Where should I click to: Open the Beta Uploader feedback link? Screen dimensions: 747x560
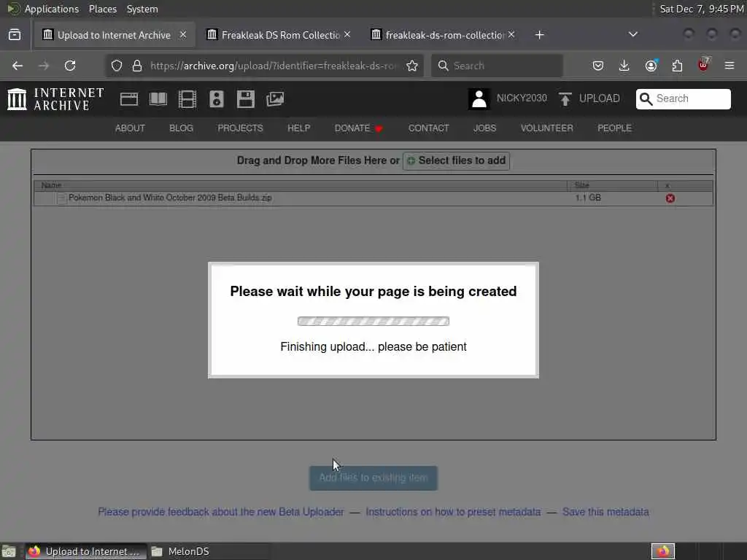220,512
